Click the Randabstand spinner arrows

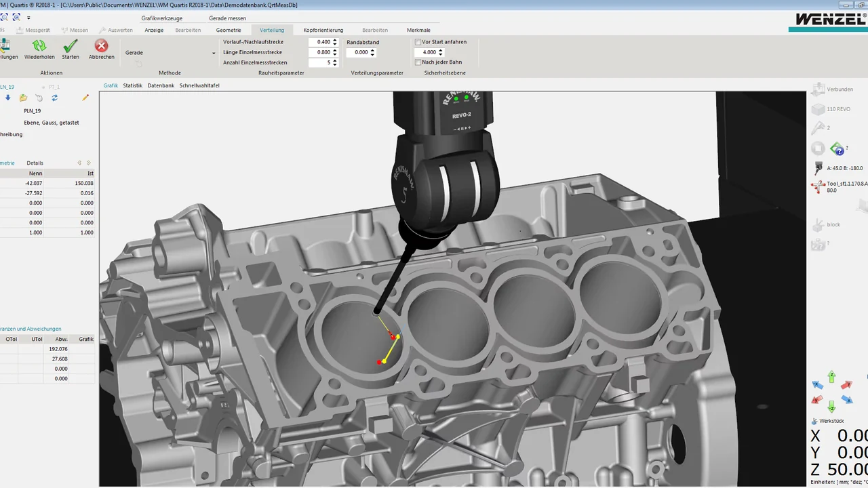click(374, 52)
